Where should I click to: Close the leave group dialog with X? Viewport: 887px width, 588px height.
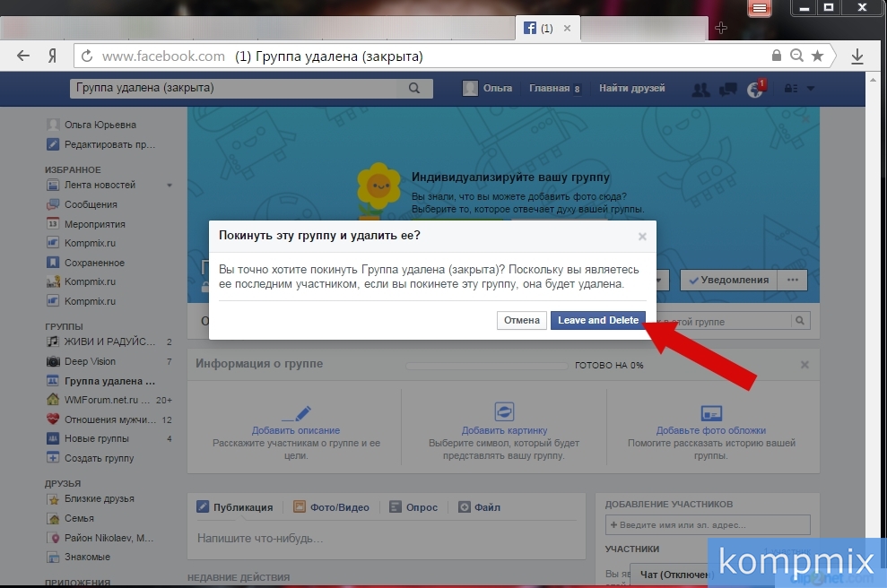(642, 237)
